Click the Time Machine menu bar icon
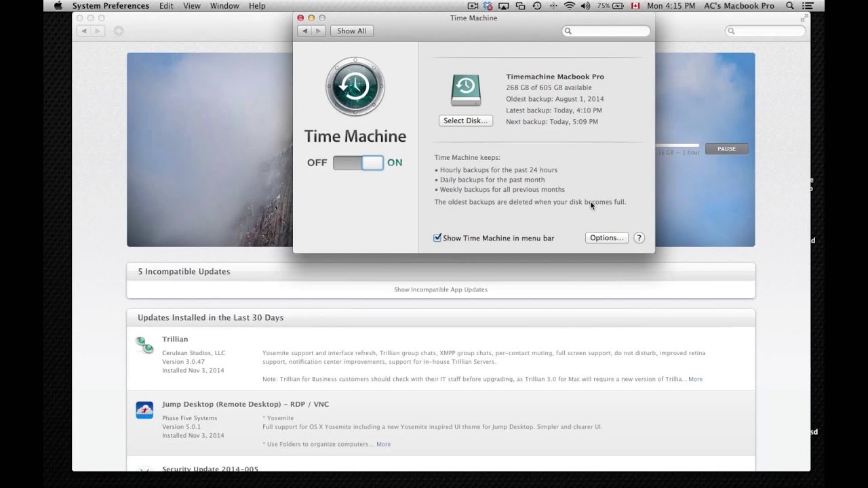The height and width of the screenshot is (488, 868). pos(537,5)
